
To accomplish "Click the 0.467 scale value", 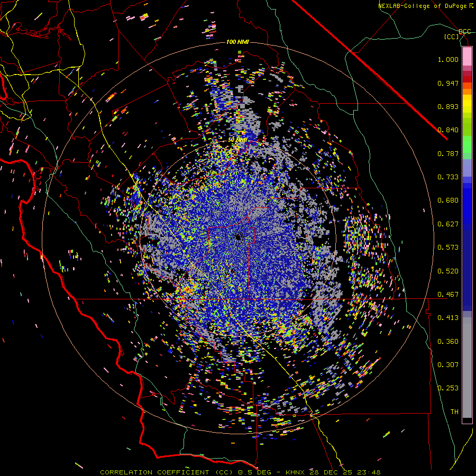I will click(448, 295).
